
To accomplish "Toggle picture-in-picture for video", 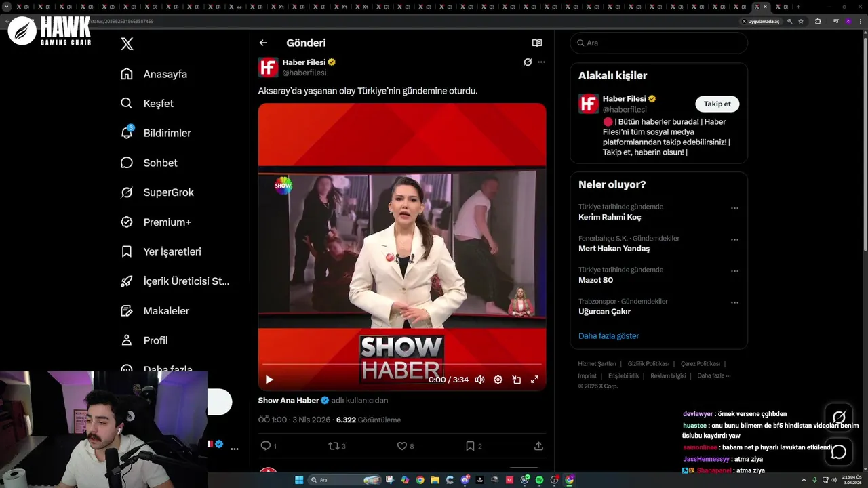I will (x=516, y=380).
